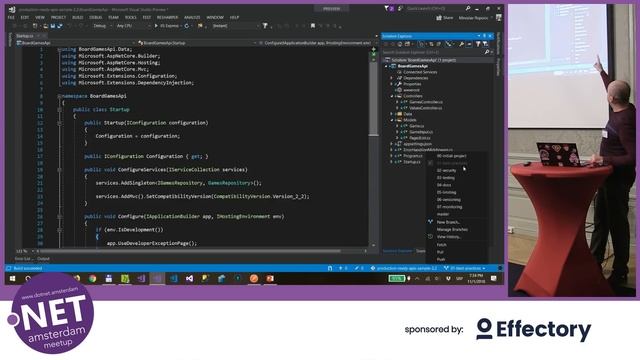640x360 pixels.
Task: Open the BoardGamesApi project scope dropdown
Action: (x=76, y=42)
